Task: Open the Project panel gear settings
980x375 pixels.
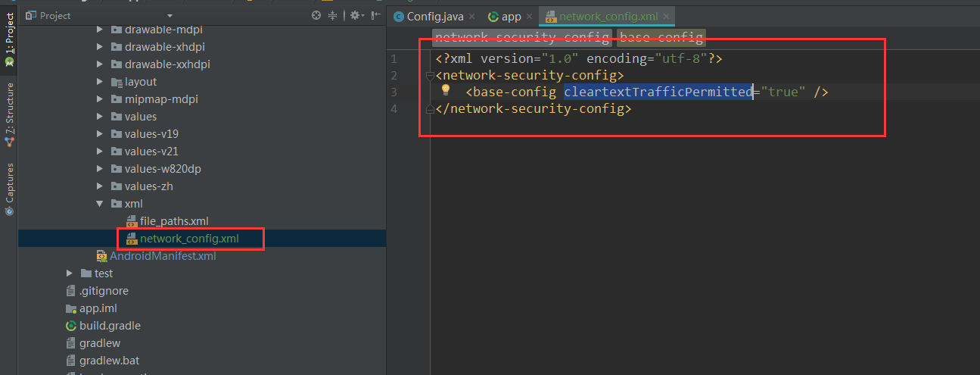Action: pos(355,15)
